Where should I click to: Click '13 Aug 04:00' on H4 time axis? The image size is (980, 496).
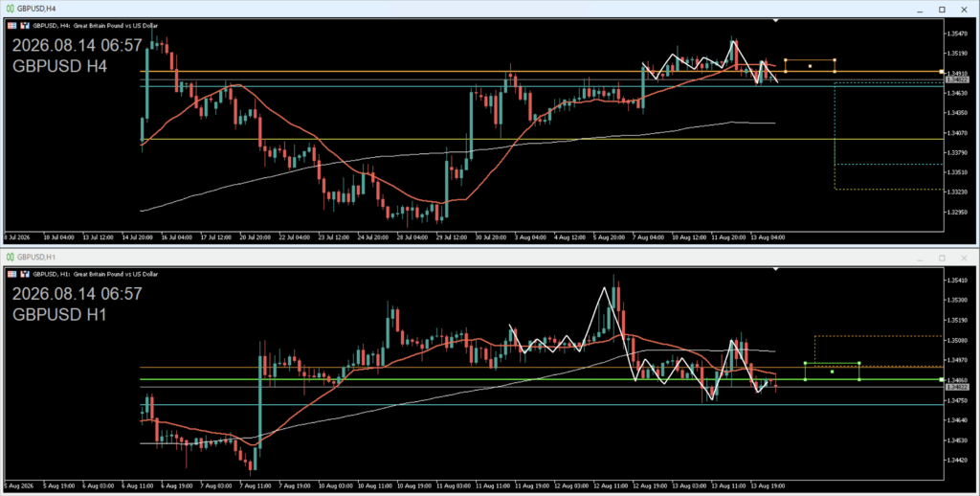(x=770, y=237)
